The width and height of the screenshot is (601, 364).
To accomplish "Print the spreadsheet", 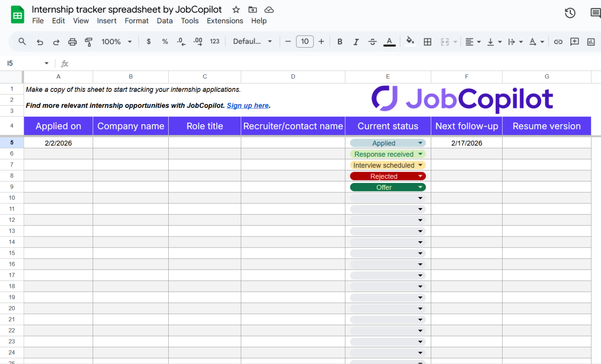I will pos(72,42).
